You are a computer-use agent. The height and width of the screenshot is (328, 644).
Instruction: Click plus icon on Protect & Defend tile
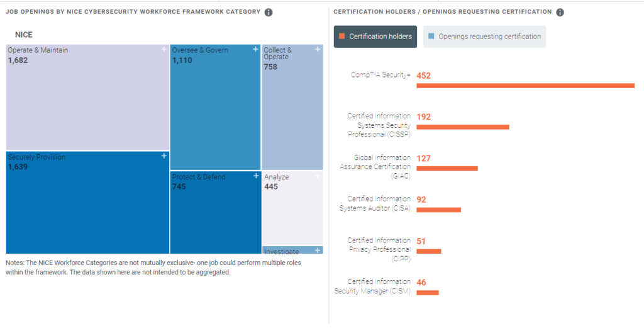click(x=255, y=176)
